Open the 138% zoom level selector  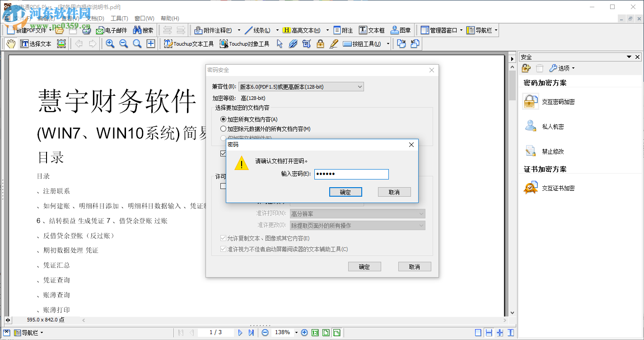(x=283, y=332)
